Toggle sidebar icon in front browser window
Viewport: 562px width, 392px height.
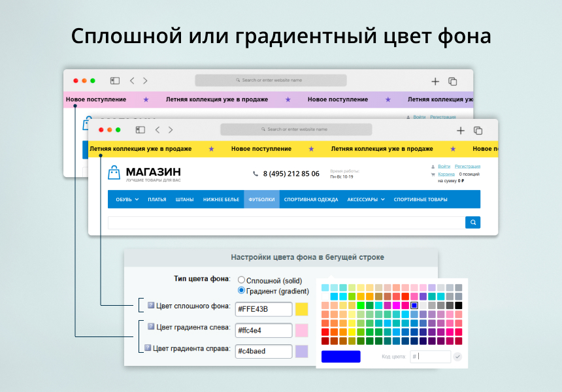[x=140, y=130]
